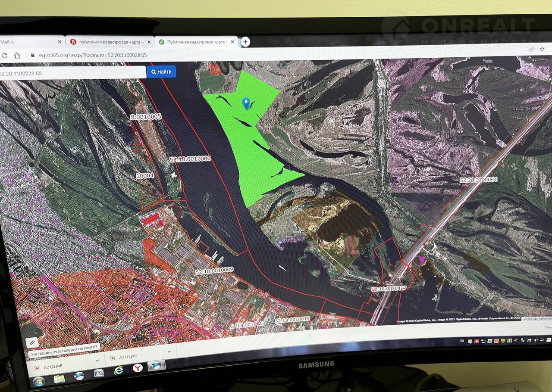Close the active cadastral map tab
This screenshot has height=392, width=552.
tap(232, 42)
